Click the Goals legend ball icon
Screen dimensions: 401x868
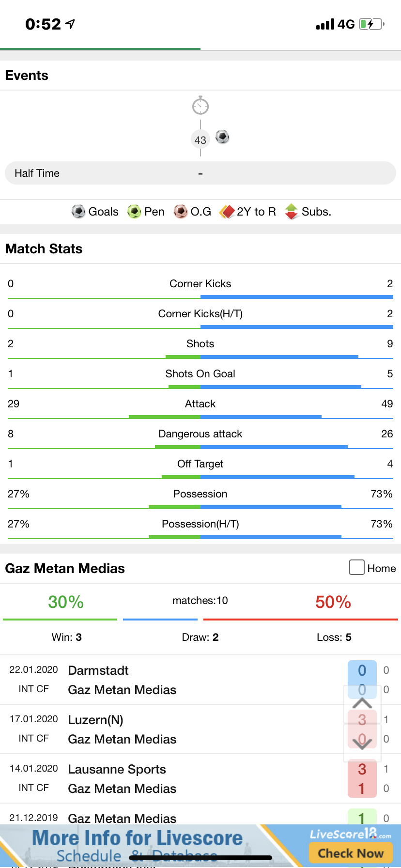click(x=78, y=212)
